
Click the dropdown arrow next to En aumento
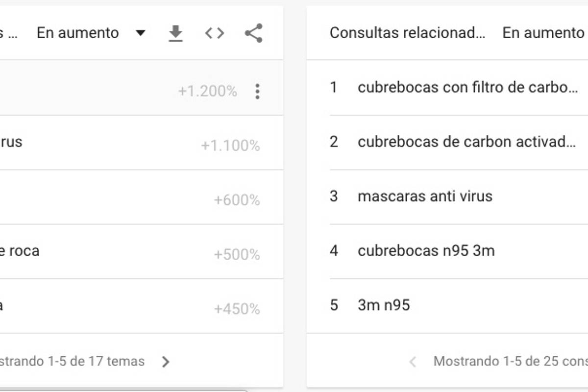pos(140,33)
